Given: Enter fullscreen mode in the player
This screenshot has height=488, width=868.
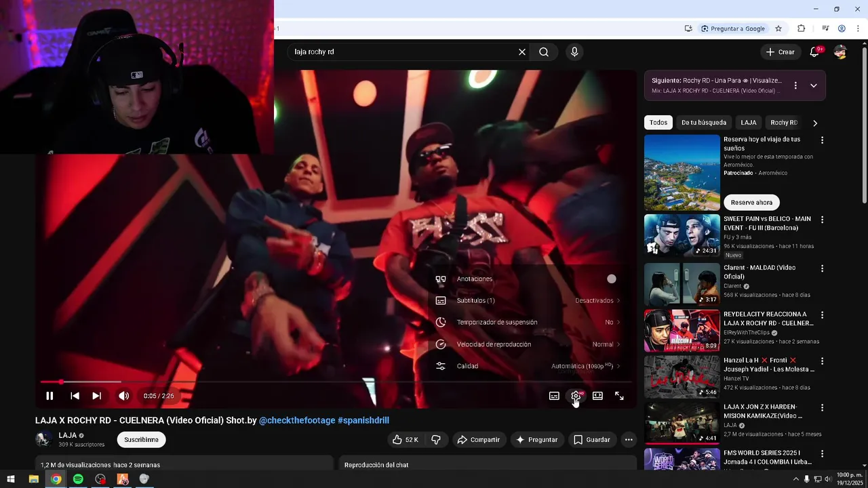Looking at the screenshot, I should pyautogui.click(x=619, y=396).
